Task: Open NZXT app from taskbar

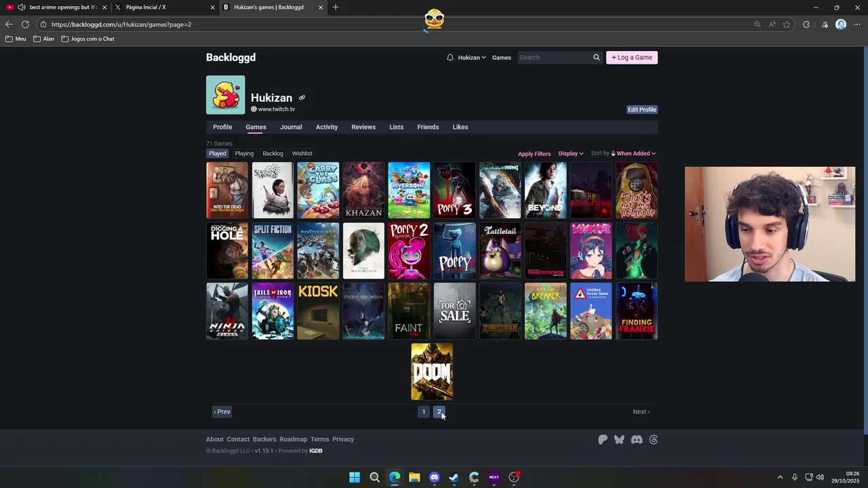Action: (x=494, y=477)
